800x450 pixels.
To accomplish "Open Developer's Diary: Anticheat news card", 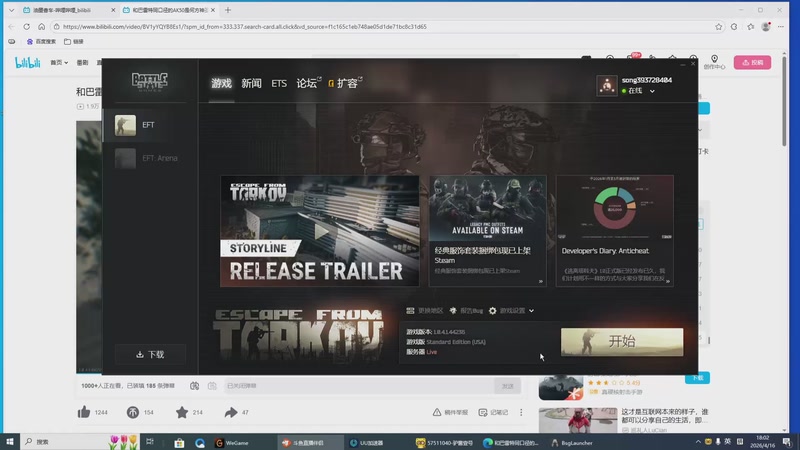I will click(x=614, y=231).
